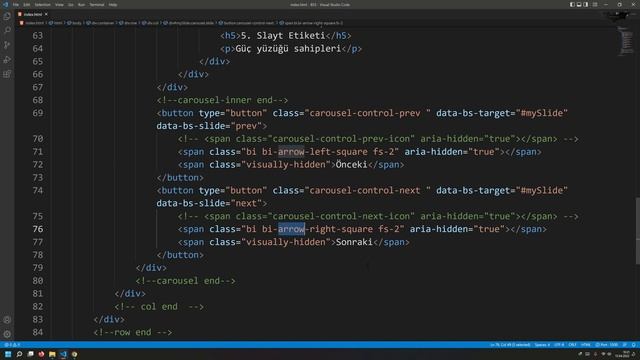The height and width of the screenshot is (360, 640).
Task: Click the 'carousel-inner end' comment
Action: click(x=222, y=100)
